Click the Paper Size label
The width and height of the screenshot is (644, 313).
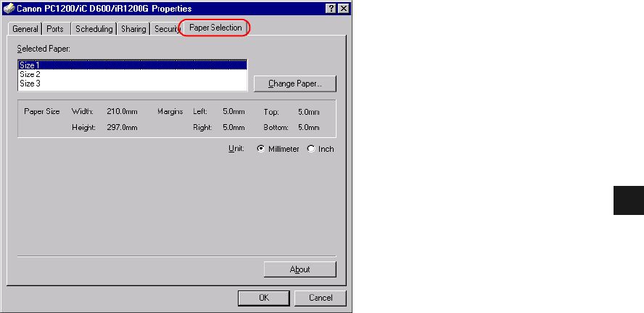click(42, 111)
